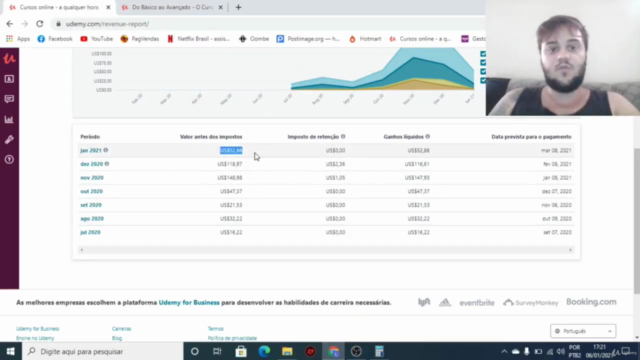Click the info icon beside Ganhos líquidos

coord(428,136)
